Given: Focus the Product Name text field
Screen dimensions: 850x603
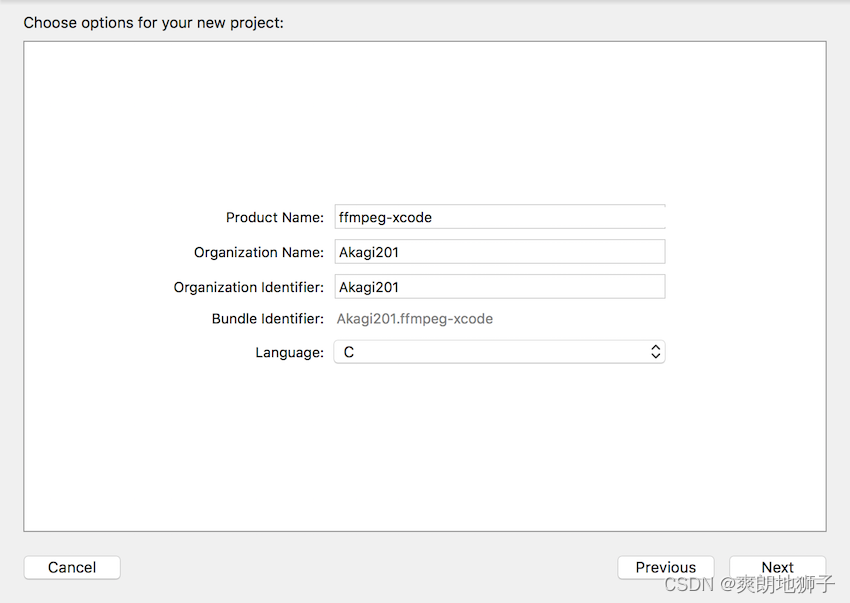Looking at the screenshot, I should click(500, 217).
